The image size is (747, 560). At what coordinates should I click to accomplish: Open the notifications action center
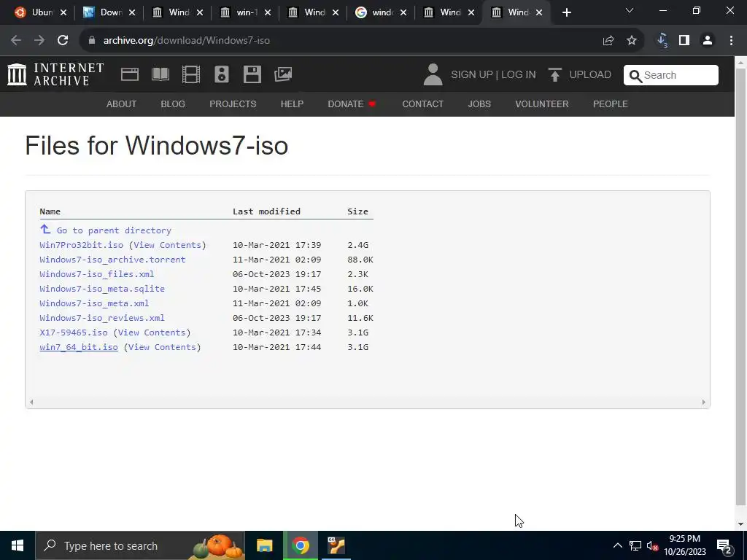(x=724, y=545)
